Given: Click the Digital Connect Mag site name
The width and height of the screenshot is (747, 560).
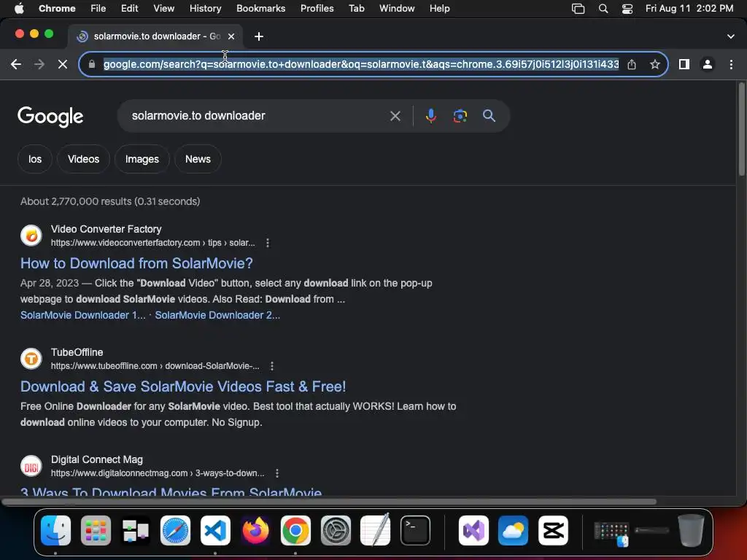Looking at the screenshot, I should tap(97, 460).
